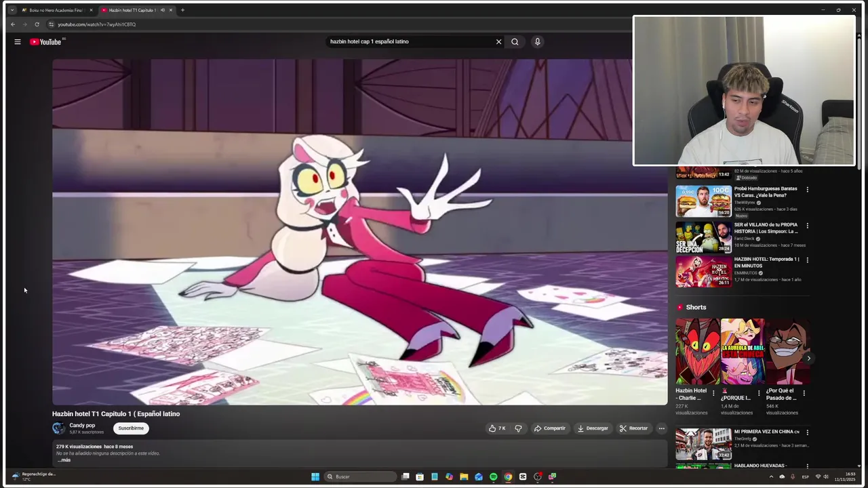
Task: Open options for Hazbin Hotel - Charlie short
Action: coord(713,393)
